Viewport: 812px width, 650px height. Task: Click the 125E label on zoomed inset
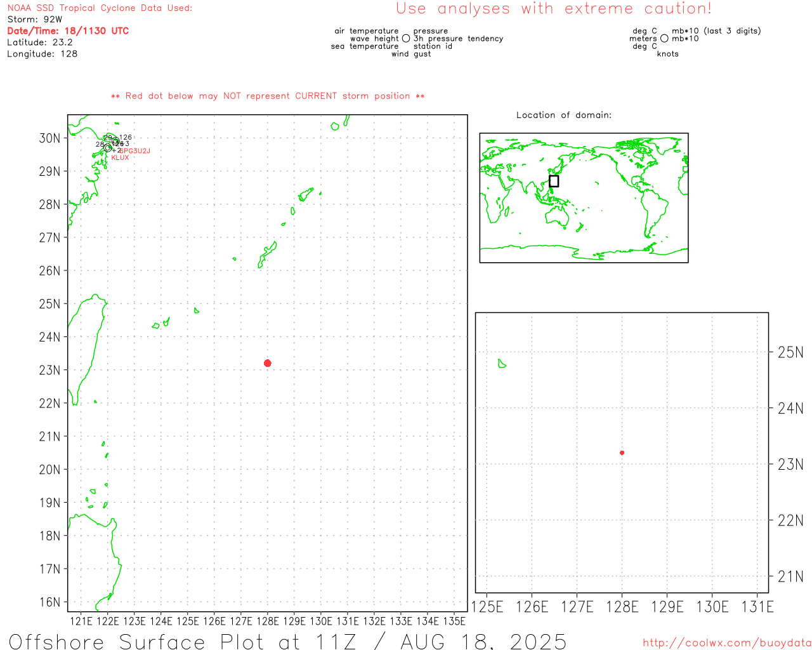pyautogui.click(x=487, y=607)
